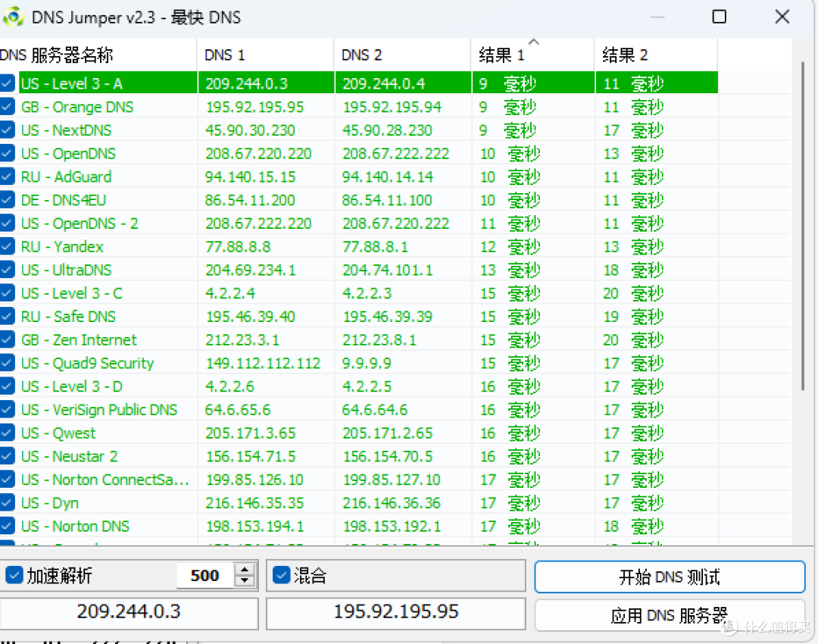Sort by the 结果 2 column header
Image resolution: width=818 pixels, height=644 pixels.
[656, 55]
